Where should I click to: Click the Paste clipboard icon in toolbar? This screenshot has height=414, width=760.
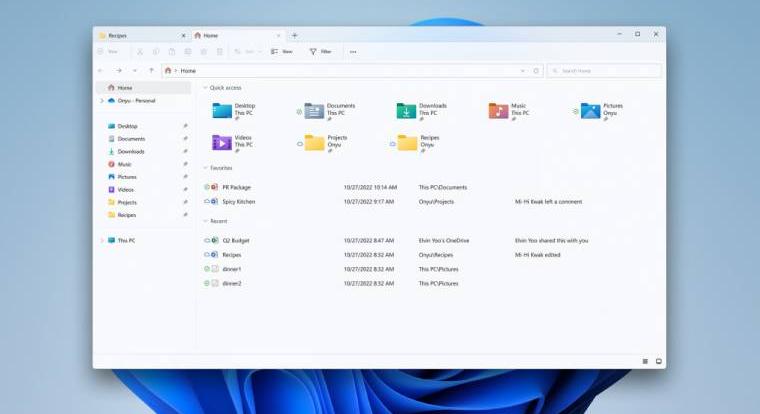coord(172,51)
